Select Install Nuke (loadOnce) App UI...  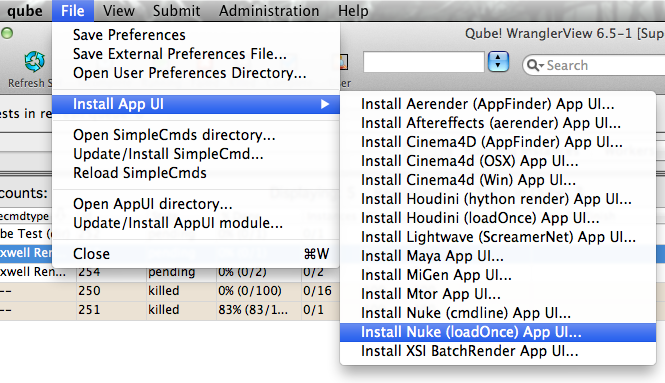tap(498, 332)
